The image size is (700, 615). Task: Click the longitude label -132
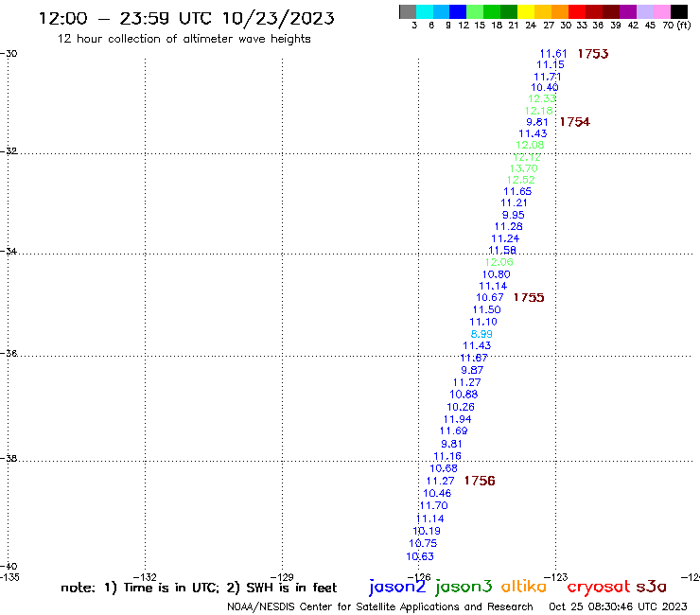145,577
